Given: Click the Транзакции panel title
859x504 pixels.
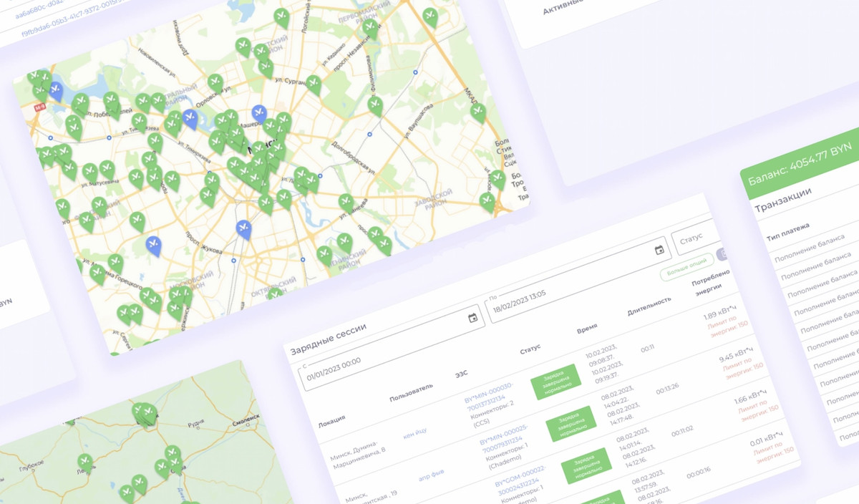Looking at the screenshot, I should pos(783,200).
